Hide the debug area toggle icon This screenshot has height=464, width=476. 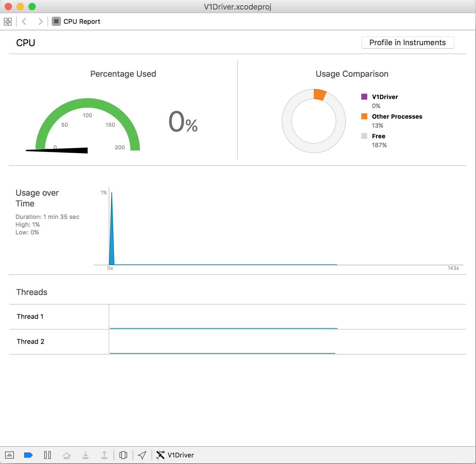coord(10,455)
